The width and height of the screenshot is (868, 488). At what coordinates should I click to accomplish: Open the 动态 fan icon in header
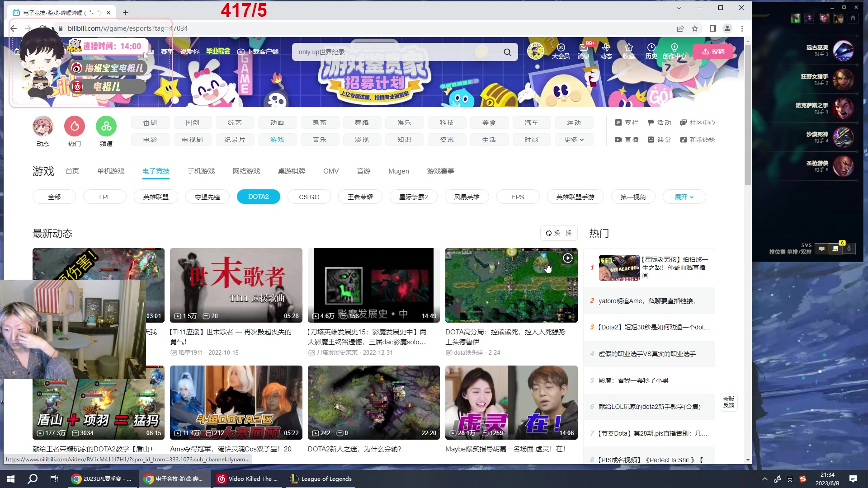point(606,51)
